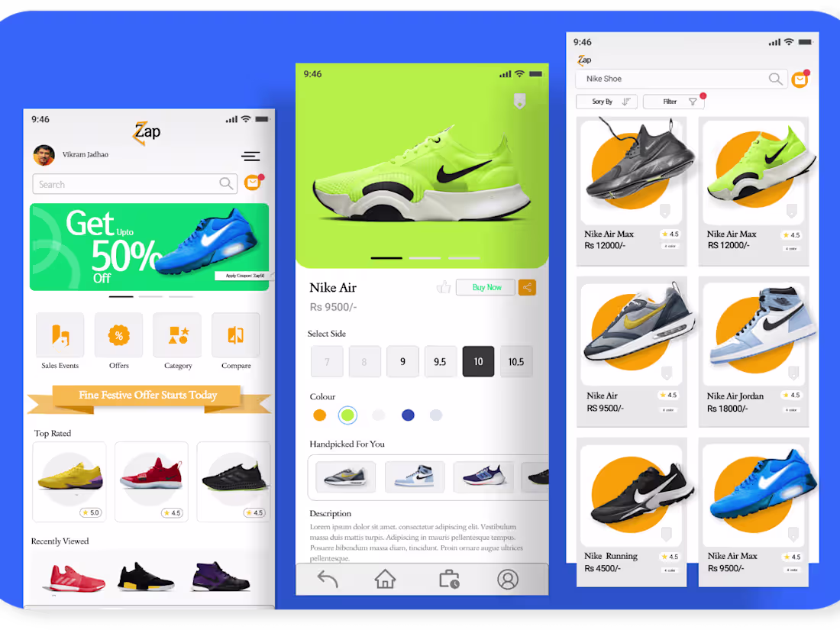840x630 pixels.
Task: Click the Apply Coupon Zap50 label on the banner
Action: click(x=244, y=276)
